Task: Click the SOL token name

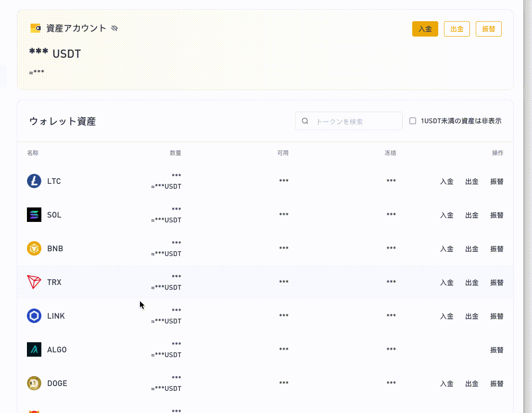Action: [x=54, y=215]
